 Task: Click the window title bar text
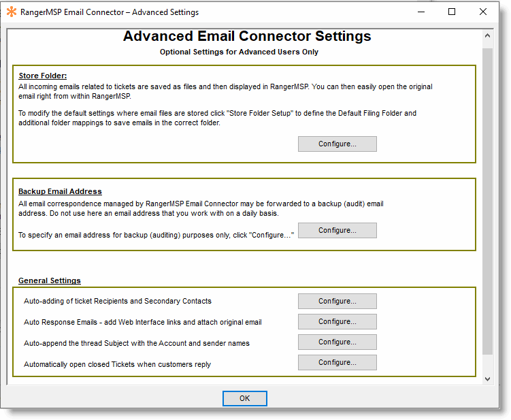(x=109, y=12)
